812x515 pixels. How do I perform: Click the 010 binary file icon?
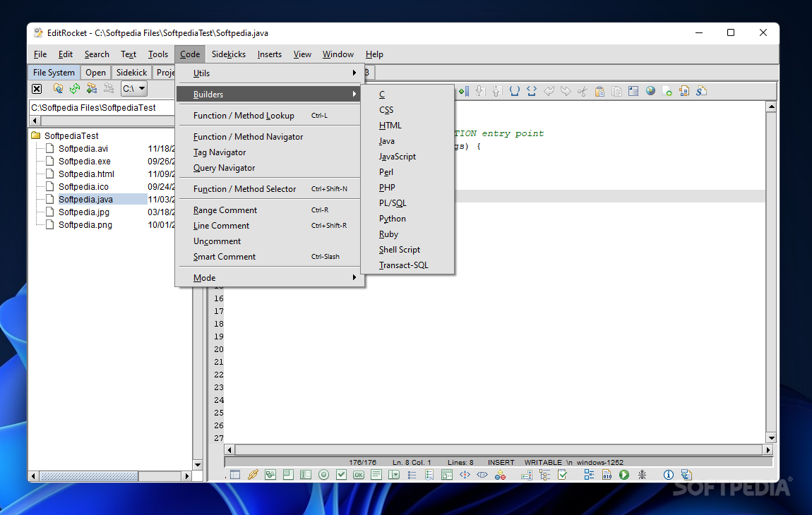pos(607,475)
